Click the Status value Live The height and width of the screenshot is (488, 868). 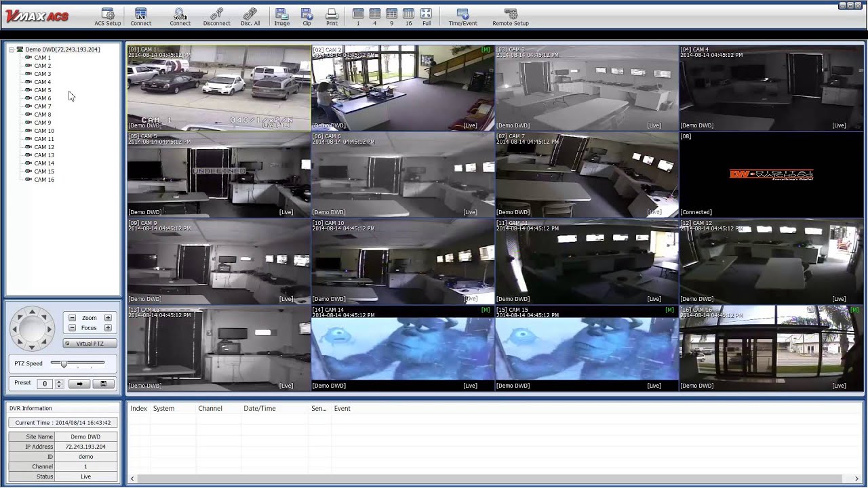click(x=85, y=476)
